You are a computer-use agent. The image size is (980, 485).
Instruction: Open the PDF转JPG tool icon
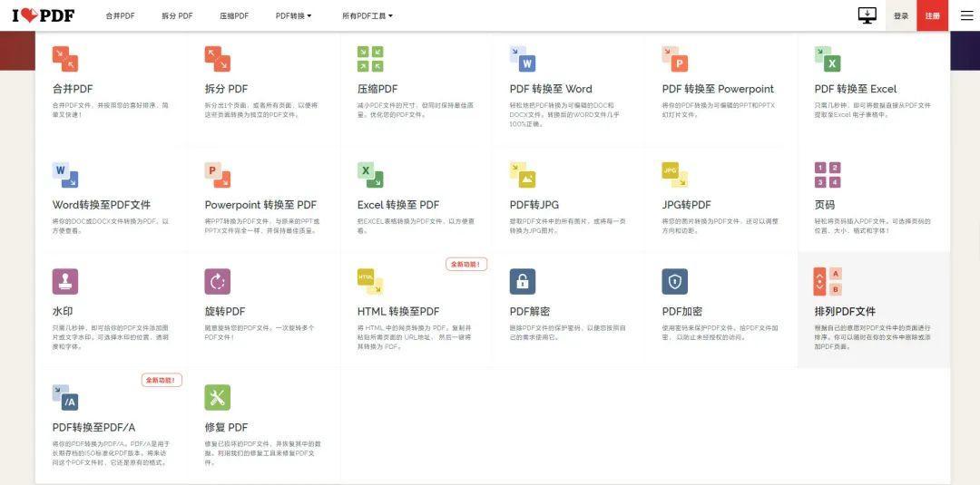tap(523, 175)
